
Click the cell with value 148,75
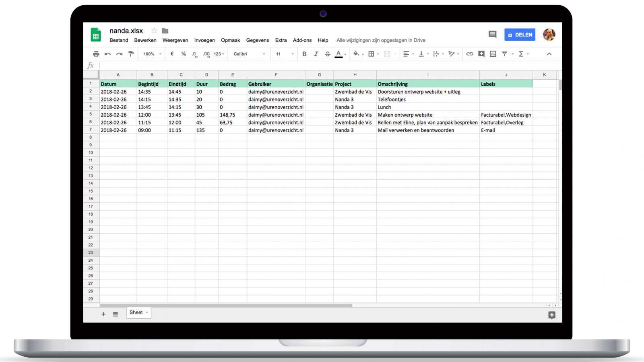233,115
